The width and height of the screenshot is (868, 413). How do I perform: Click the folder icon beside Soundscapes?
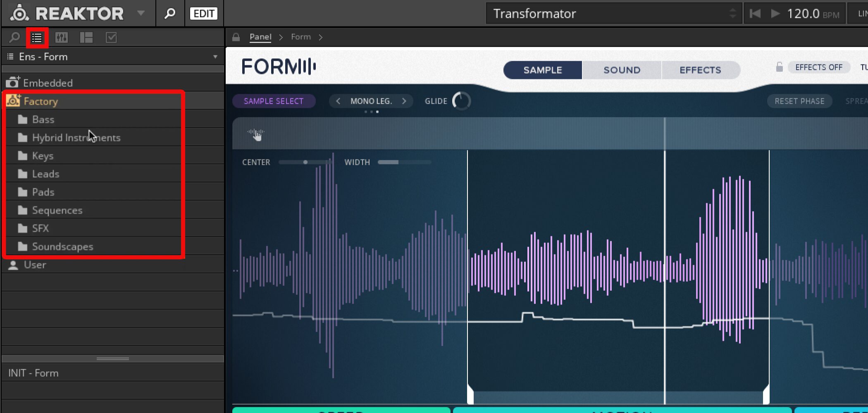click(x=23, y=247)
